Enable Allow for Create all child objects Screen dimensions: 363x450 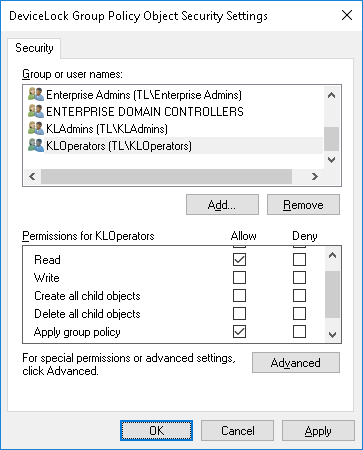pyautogui.click(x=239, y=296)
